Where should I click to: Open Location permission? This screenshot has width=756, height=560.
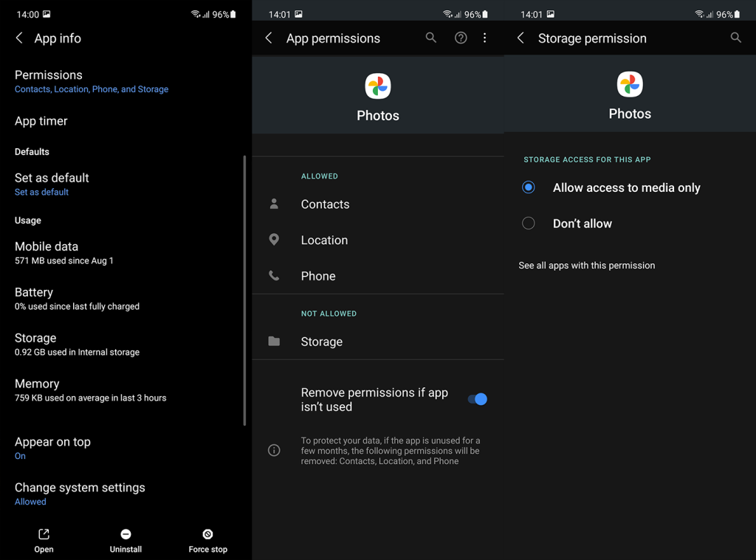coord(378,240)
